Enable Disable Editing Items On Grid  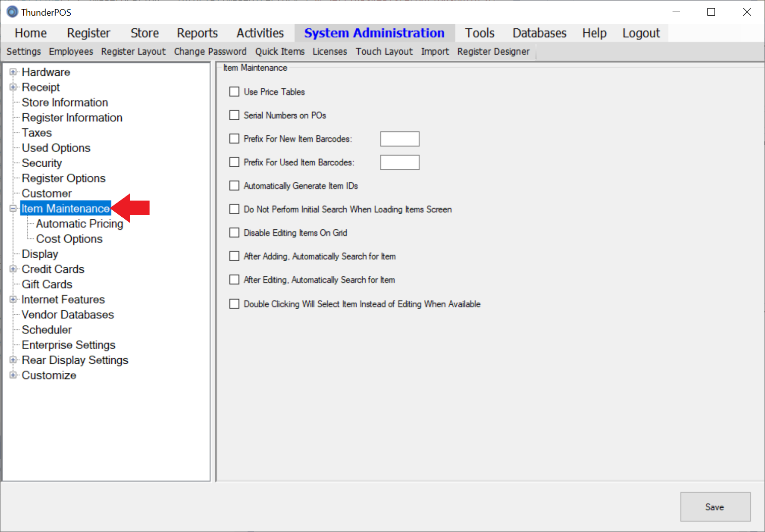(x=234, y=233)
